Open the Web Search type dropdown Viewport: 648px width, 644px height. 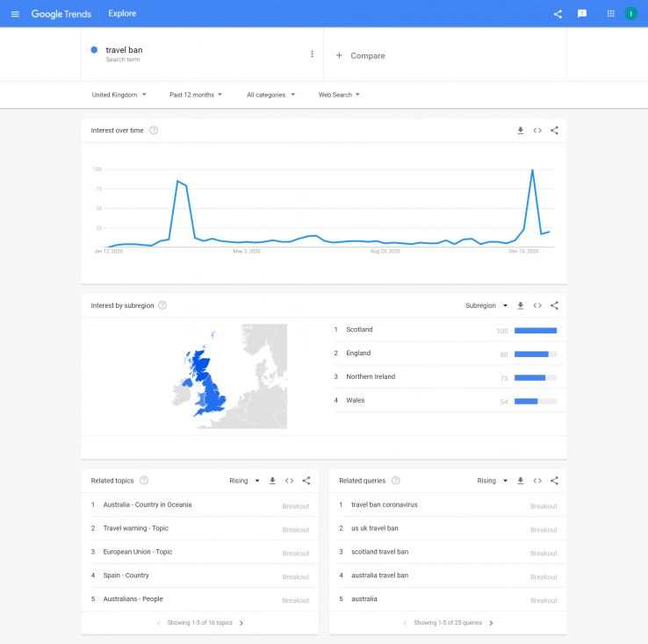339,95
